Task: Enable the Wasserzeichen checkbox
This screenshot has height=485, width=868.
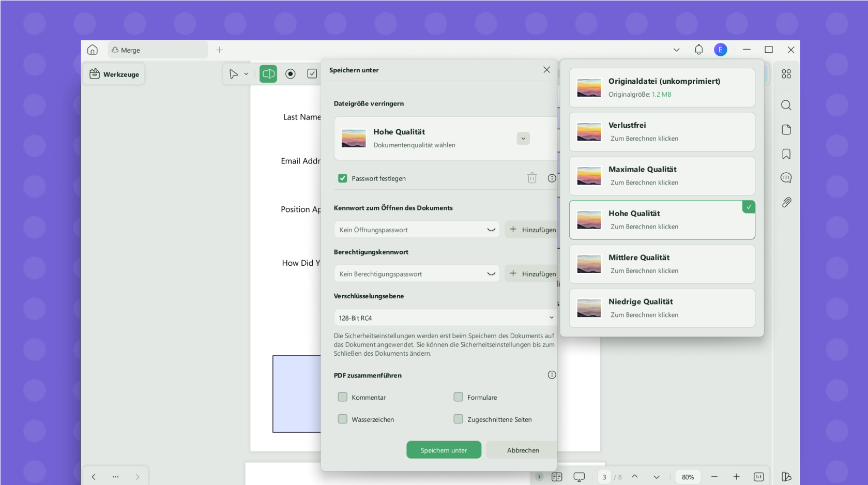Action: click(x=342, y=419)
